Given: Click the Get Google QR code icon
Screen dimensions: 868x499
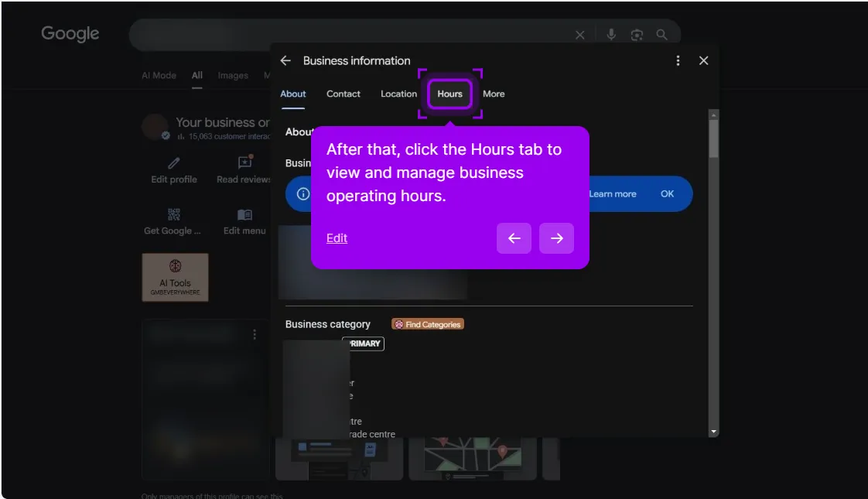Looking at the screenshot, I should [x=174, y=214].
